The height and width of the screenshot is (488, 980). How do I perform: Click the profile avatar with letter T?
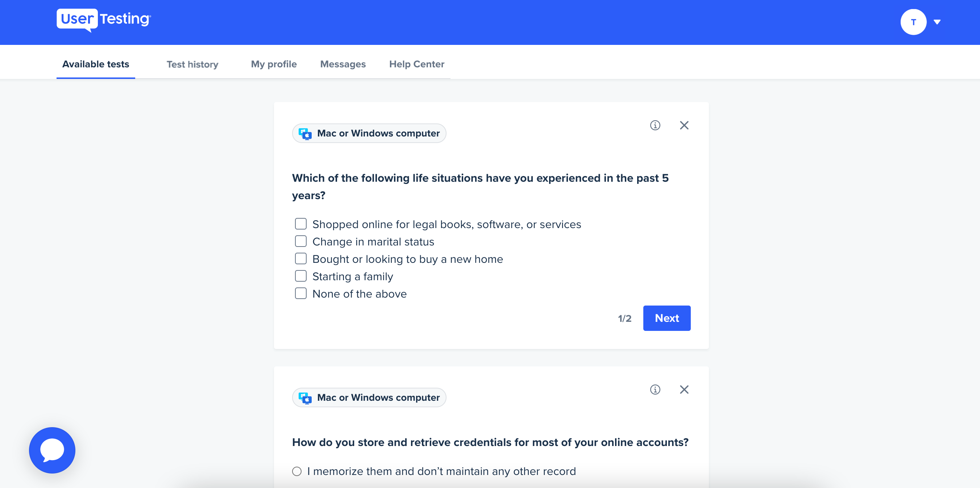pyautogui.click(x=913, y=22)
